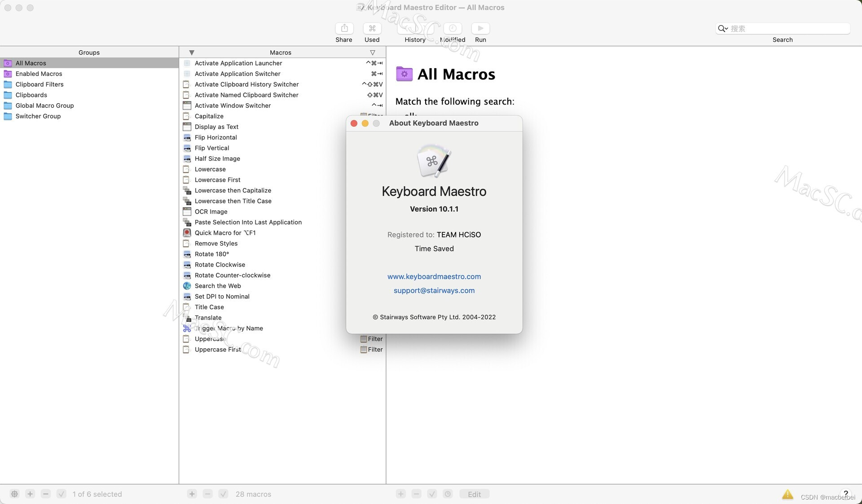Toggle the enable group checkmark button
This screenshot has height=504, width=862.
point(62,494)
